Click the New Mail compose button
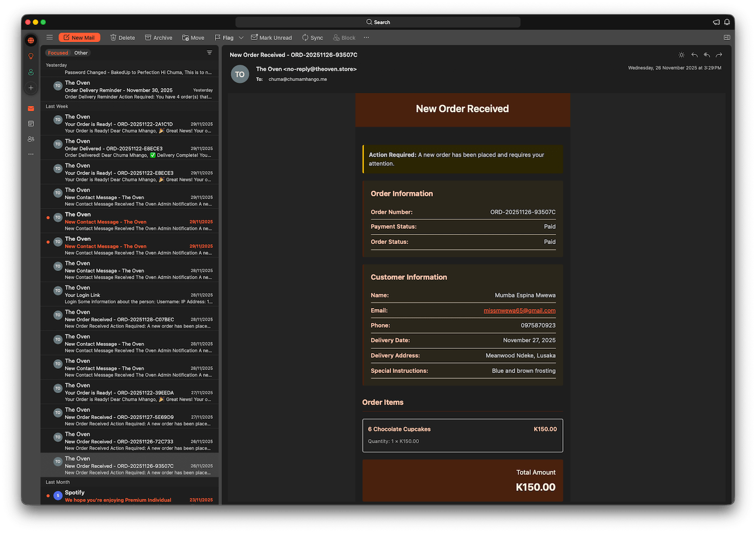This screenshot has height=533, width=756. pyautogui.click(x=79, y=38)
